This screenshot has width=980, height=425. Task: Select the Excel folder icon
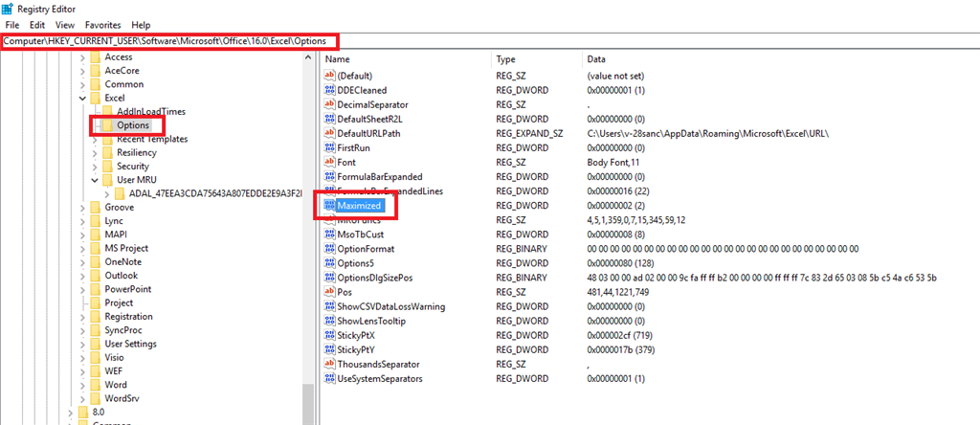click(x=95, y=99)
